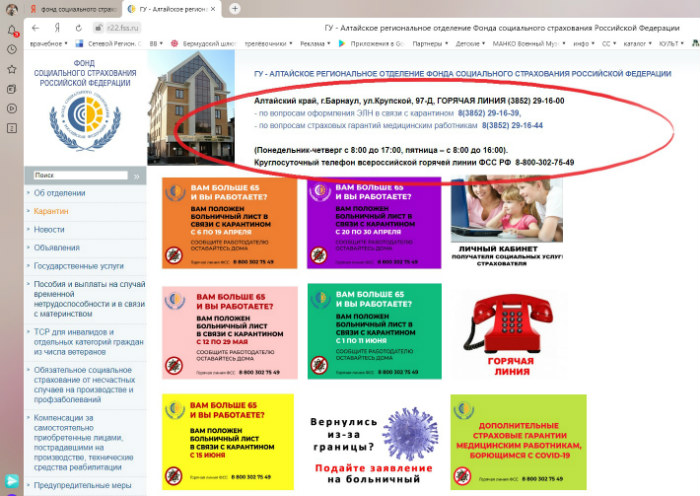
Task: Show site security info via the lock icon
Action: pyautogui.click(x=98, y=28)
